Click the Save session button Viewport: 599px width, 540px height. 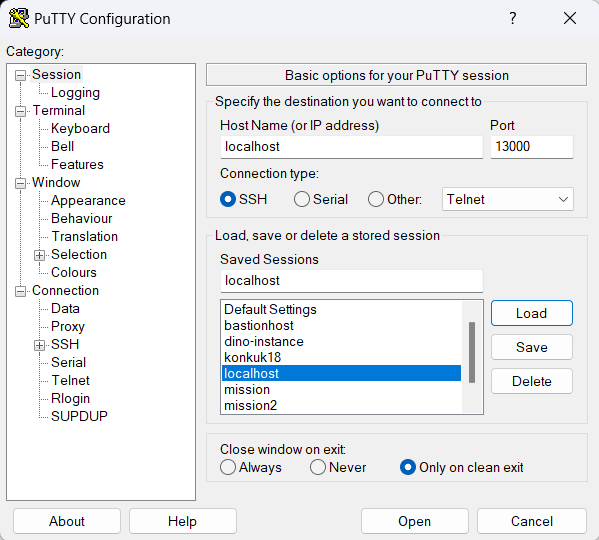click(x=531, y=347)
